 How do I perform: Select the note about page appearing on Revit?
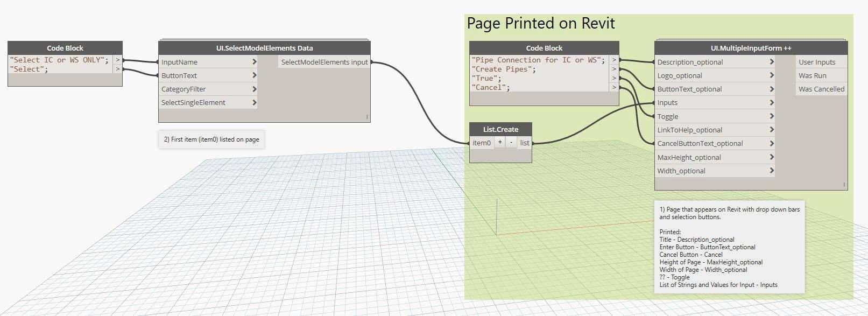click(730, 247)
